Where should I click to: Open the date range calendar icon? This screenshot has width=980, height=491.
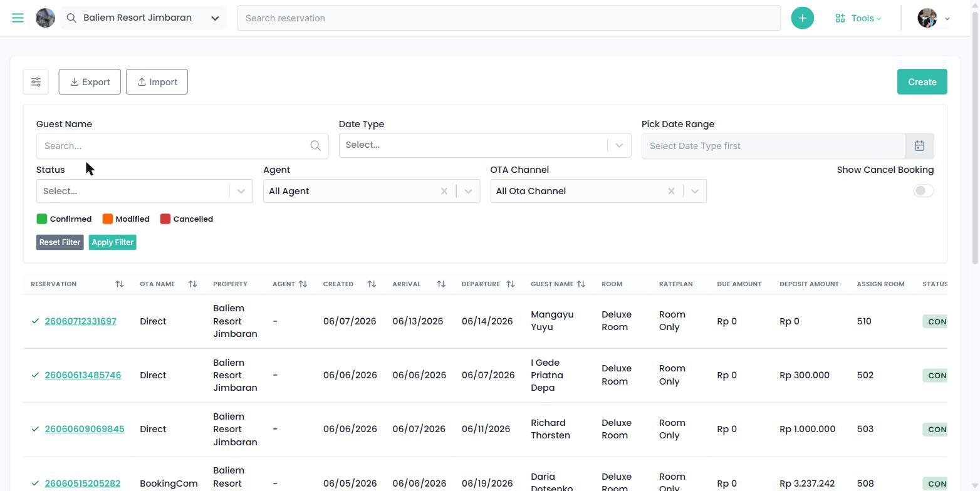click(919, 146)
